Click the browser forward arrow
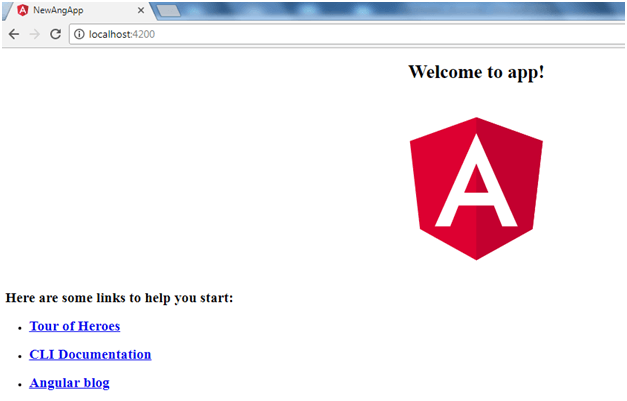The image size is (627, 401). [35, 34]
